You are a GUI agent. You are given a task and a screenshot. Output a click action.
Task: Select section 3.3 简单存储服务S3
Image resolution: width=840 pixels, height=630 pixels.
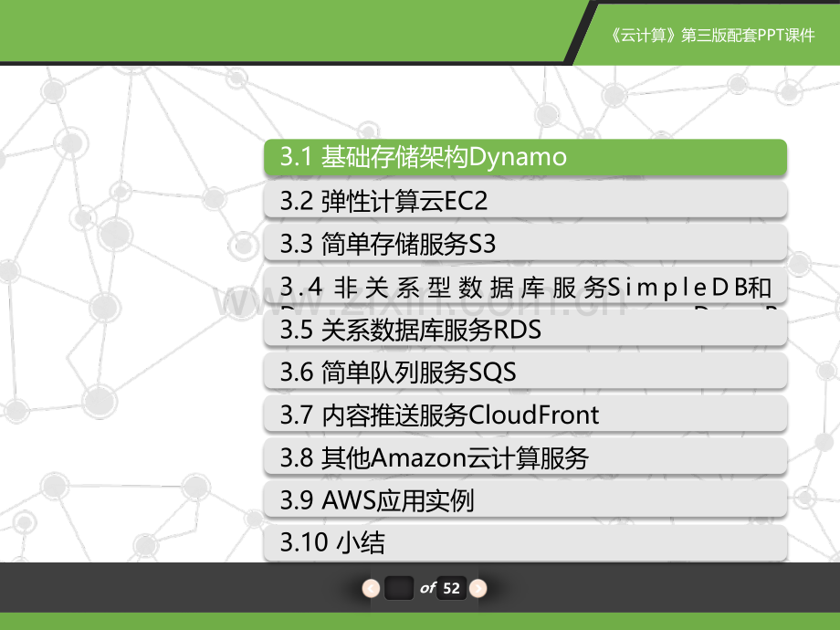click(525, 243)
